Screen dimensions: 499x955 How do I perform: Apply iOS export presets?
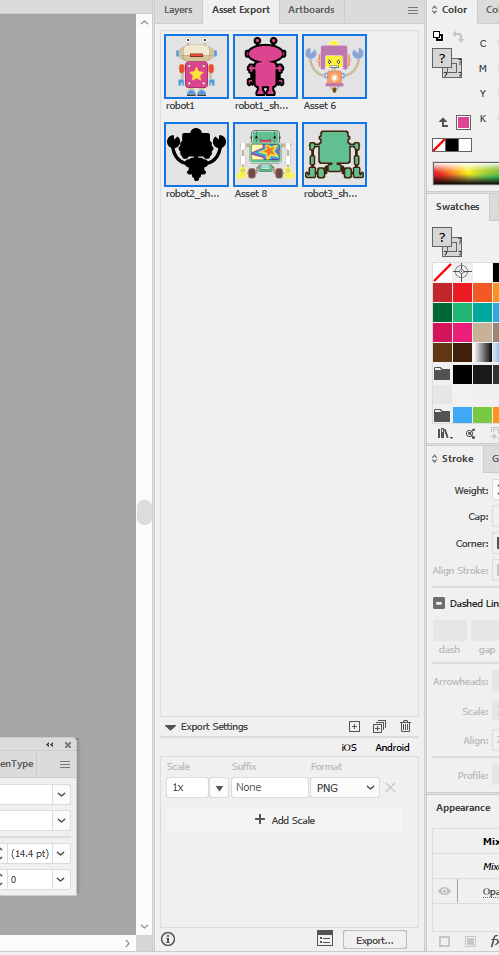click(349, 747)
